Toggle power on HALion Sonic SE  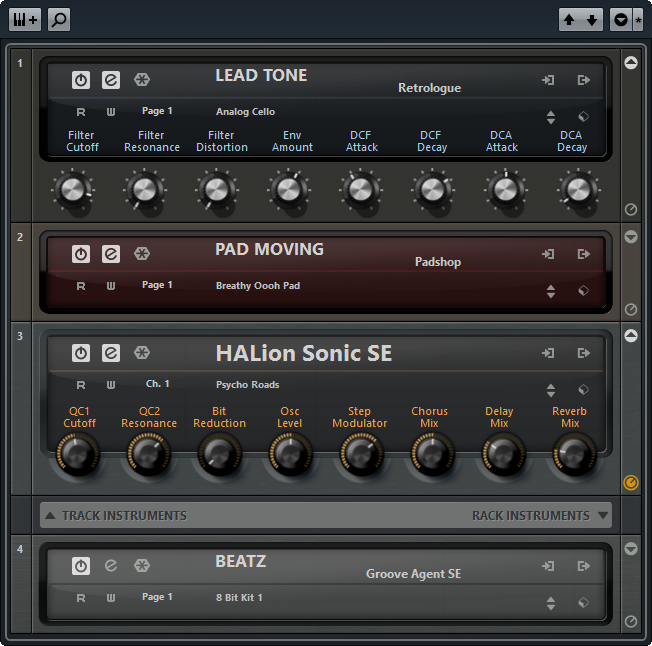click(81, 353)
